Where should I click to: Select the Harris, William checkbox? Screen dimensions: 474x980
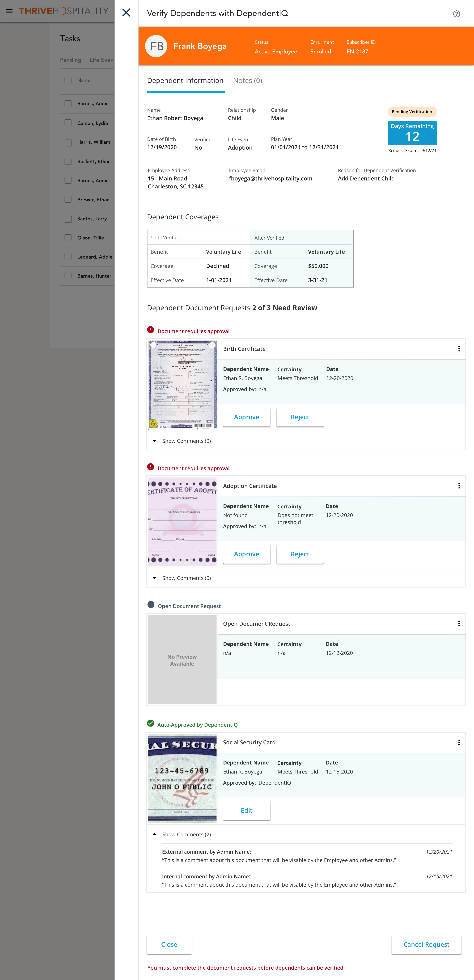(68, 142)
